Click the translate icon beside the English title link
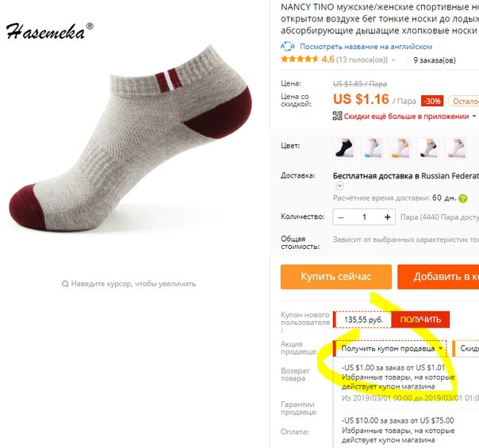 click(x=287, y=46)
